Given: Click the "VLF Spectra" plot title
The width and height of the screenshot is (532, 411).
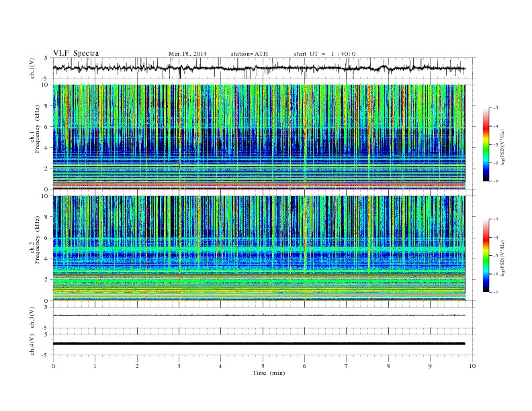Looking at the screenshot, I should (76, 53).
